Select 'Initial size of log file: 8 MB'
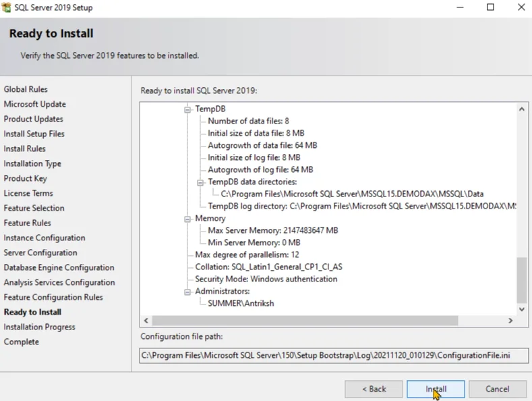 (254, 158)
